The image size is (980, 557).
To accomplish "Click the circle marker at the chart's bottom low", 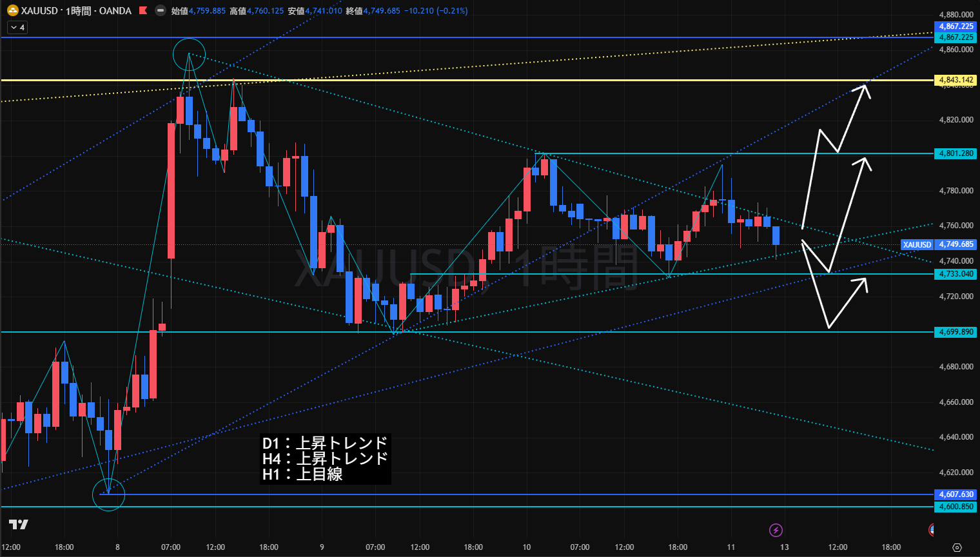I will click(x=108, y=494).
